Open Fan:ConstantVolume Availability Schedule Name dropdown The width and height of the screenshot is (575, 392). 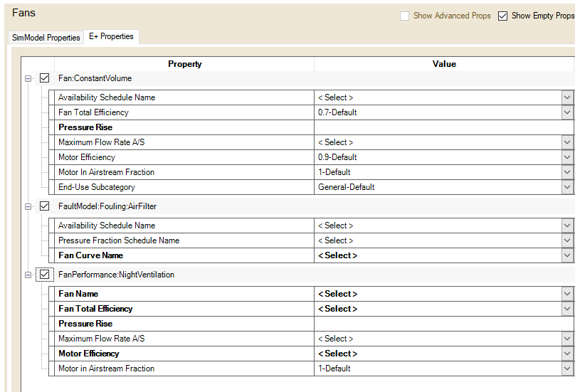(567, 97)
